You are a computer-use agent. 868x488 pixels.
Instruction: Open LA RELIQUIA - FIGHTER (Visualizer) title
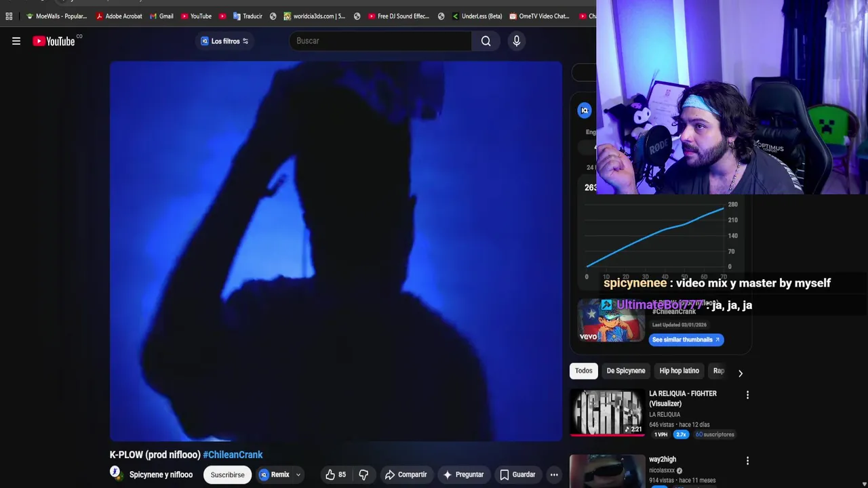[x=683, y=399]
